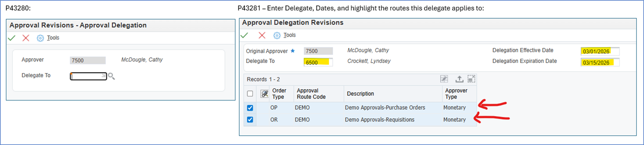Click the empty Delegate To input field

(88, 76)
